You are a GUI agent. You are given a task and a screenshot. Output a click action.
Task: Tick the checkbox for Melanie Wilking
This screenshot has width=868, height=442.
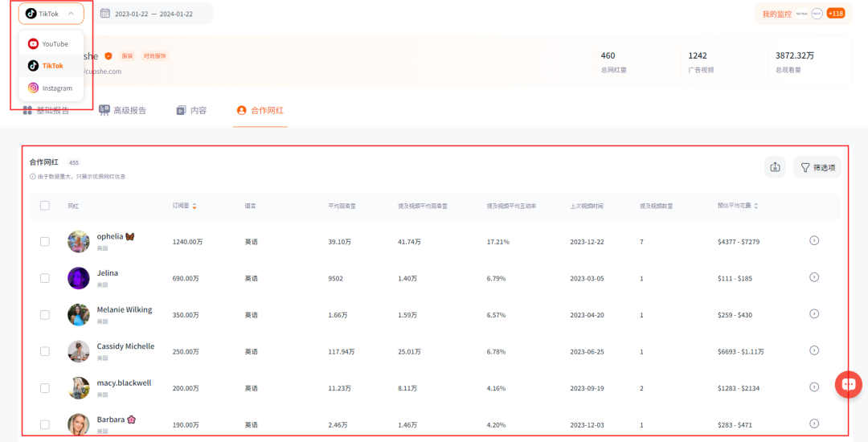[45, 315]
